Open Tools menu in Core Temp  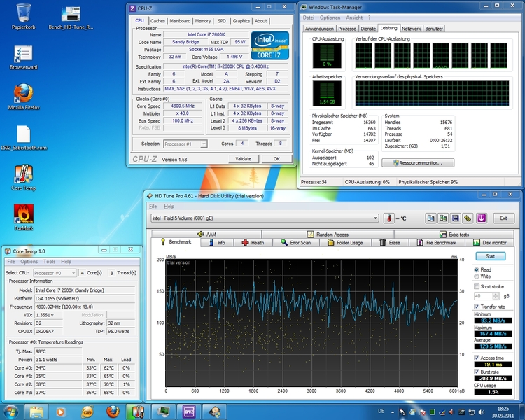click(x=49, y=262)
